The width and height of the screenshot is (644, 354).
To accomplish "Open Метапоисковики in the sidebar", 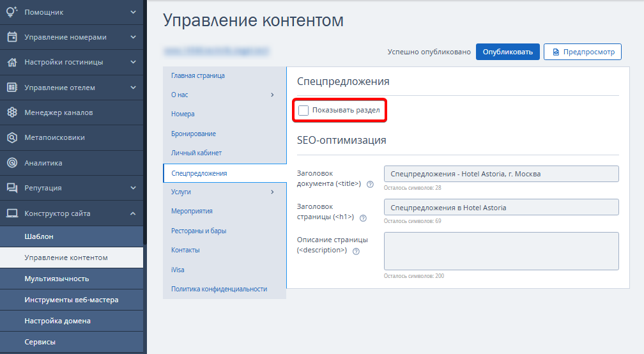I will click(x=72, y=137).
